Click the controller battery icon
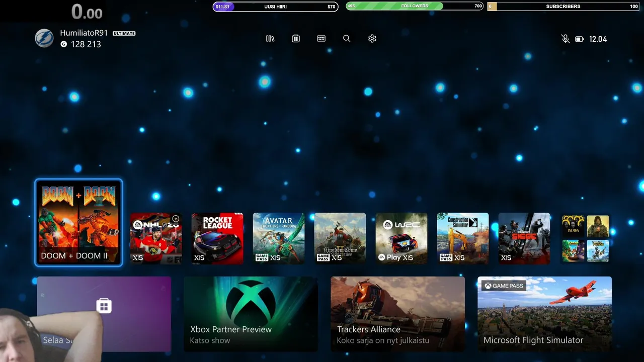Viewport: 644px width, 362px height. click(580, 39)
